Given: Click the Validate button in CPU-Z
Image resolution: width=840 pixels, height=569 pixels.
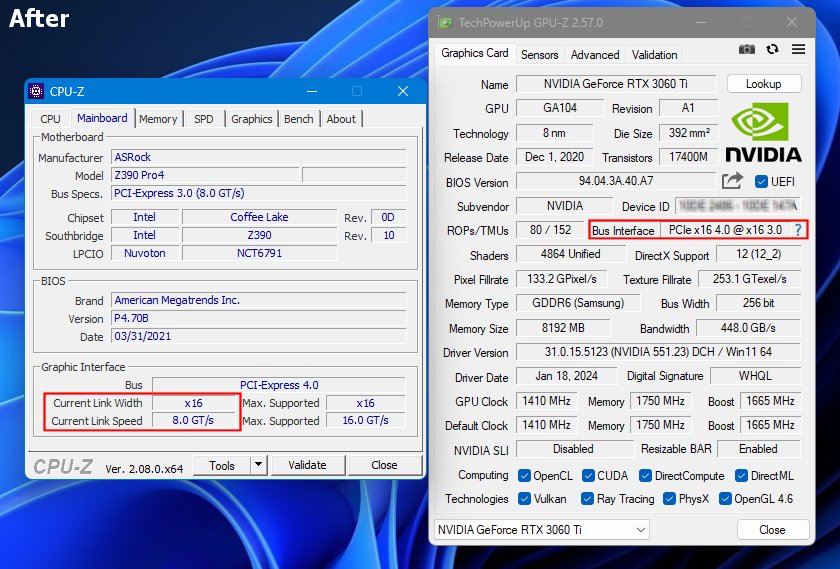Looking at the screenshot, I should tap(308, 465).
